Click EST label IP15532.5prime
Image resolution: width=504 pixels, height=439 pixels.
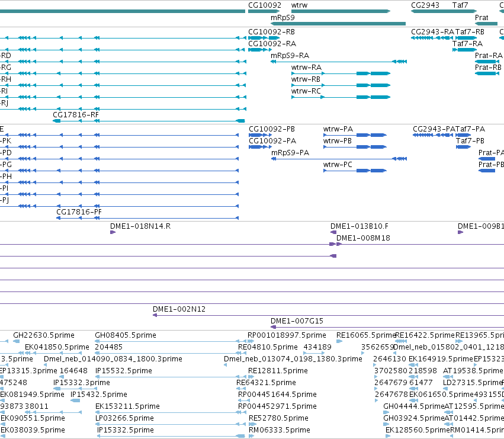click(123, 371)
